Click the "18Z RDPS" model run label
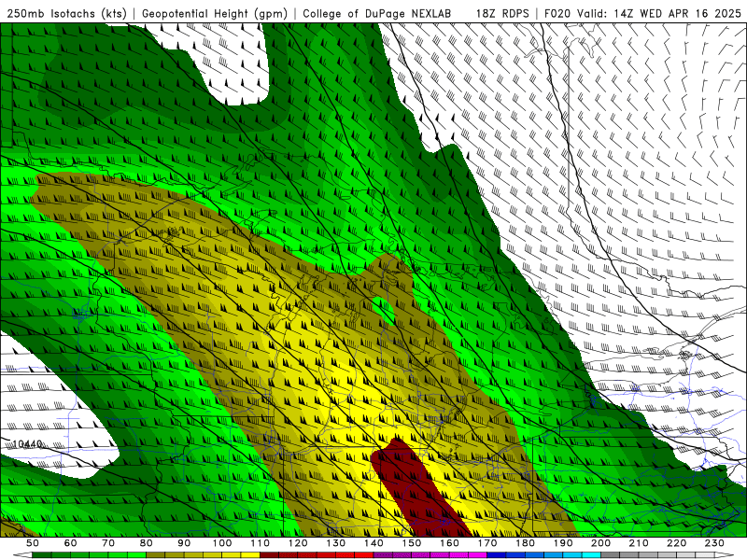Screen dimensions: 747x560 click(502, 13)
